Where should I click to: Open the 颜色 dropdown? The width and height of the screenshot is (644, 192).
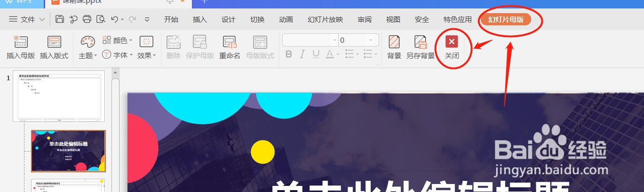(118, 40)
